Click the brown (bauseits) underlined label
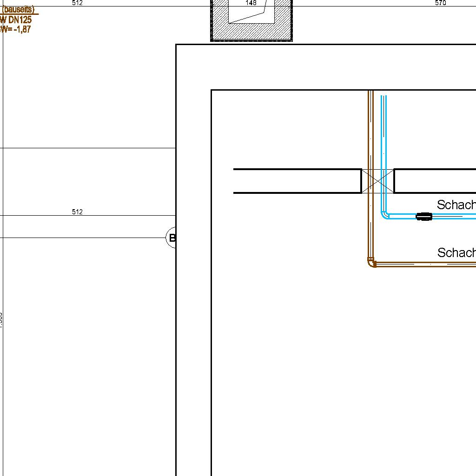 (19, 10)
